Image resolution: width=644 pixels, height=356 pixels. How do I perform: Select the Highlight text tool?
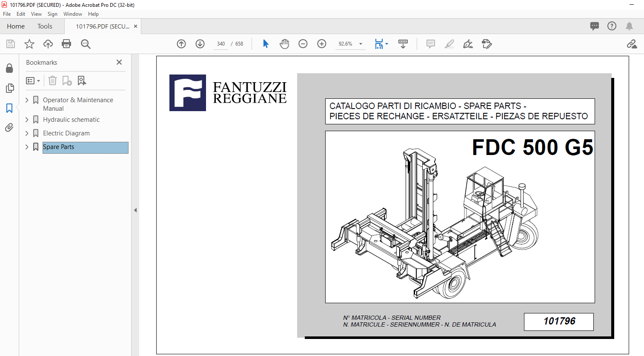click(x=449, y=44)
